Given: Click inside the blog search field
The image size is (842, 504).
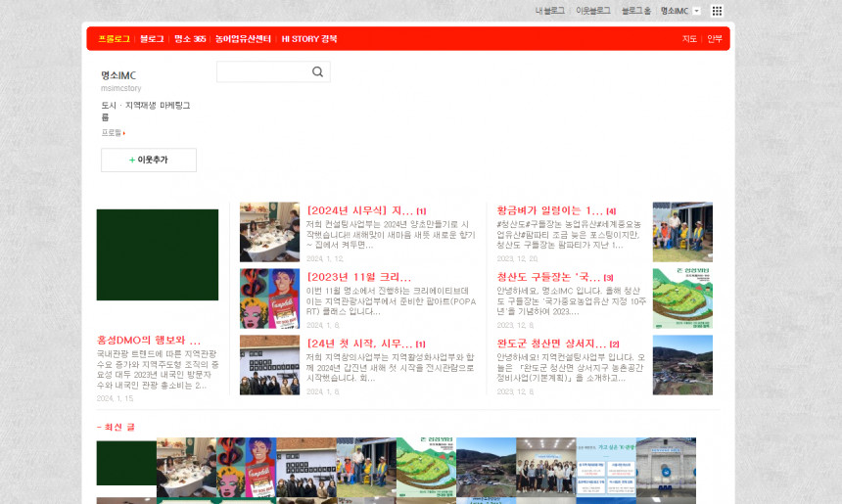Looking at the screenshot, I should click(x=262, y=72).
